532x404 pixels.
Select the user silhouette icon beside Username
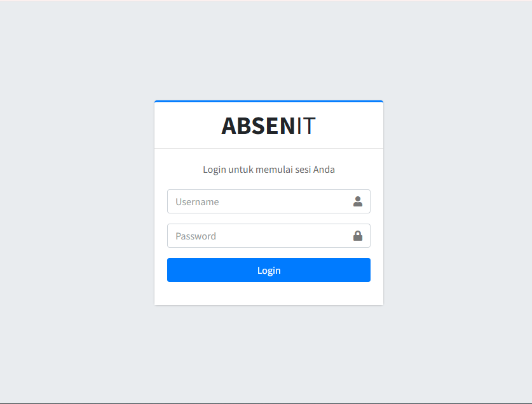(x=358, y=201)
